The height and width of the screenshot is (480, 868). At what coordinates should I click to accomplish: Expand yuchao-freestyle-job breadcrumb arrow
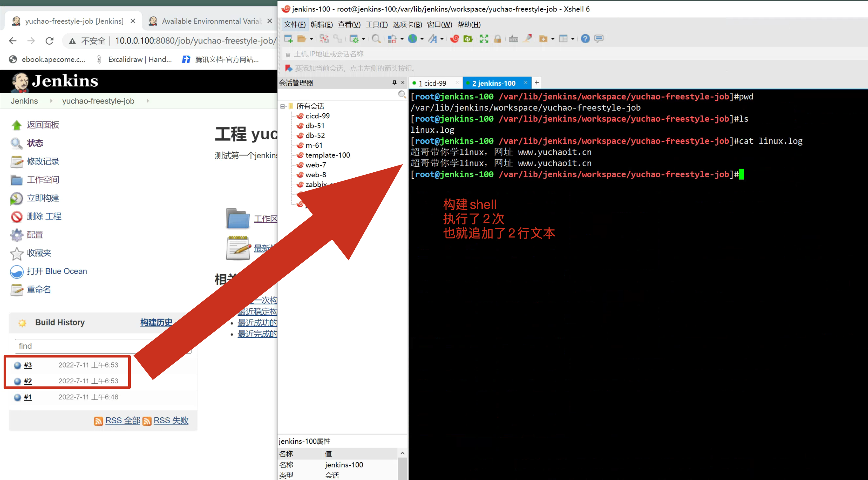(148, 101)
